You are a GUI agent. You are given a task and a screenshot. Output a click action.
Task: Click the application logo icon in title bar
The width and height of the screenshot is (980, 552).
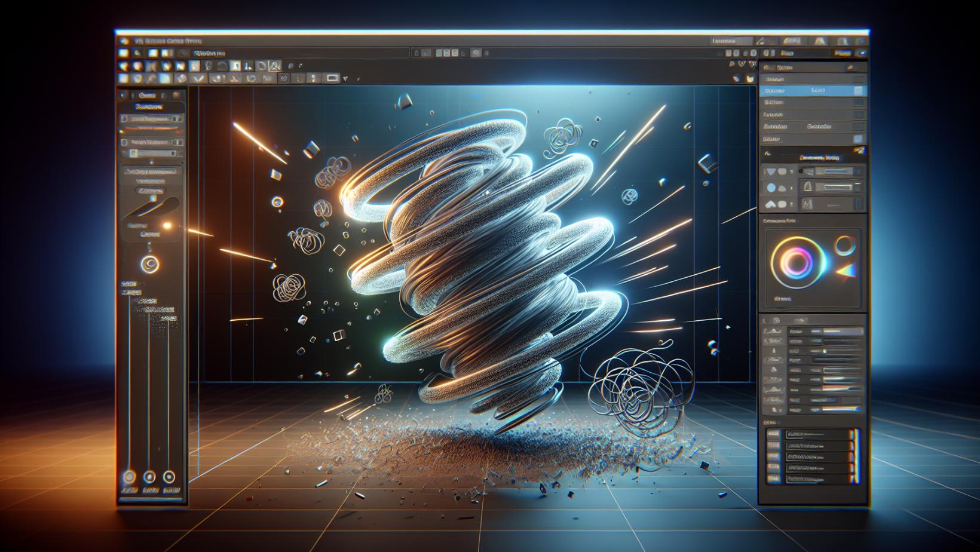(x=124, y=41)
